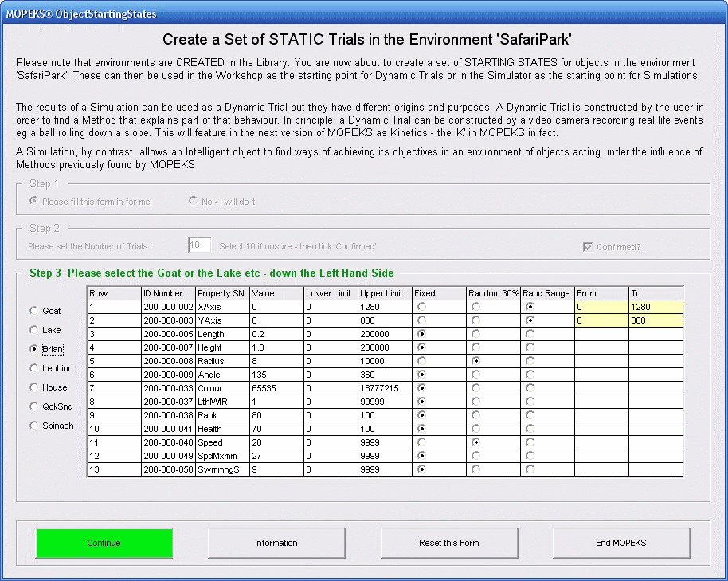Select Fixed for the Height row
Image resolution: width=728 pixels, height=581 pixels.
click(421, 347)
